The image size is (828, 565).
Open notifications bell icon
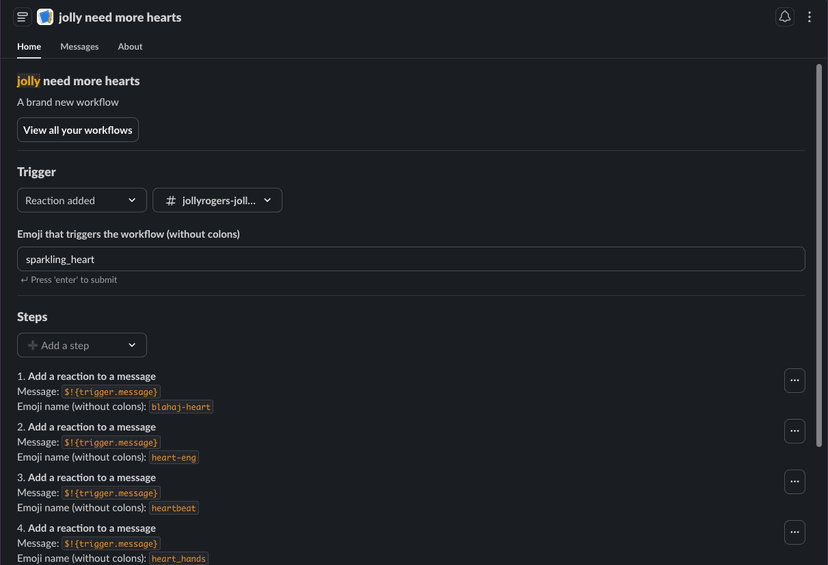pyautogui.click(x=785, y=17)
